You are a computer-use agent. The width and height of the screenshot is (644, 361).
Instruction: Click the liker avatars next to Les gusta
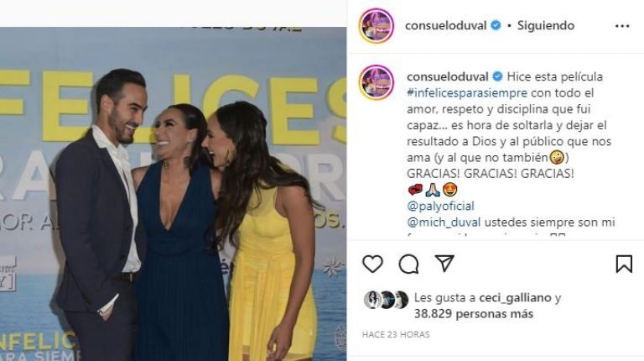click(386, 300)
